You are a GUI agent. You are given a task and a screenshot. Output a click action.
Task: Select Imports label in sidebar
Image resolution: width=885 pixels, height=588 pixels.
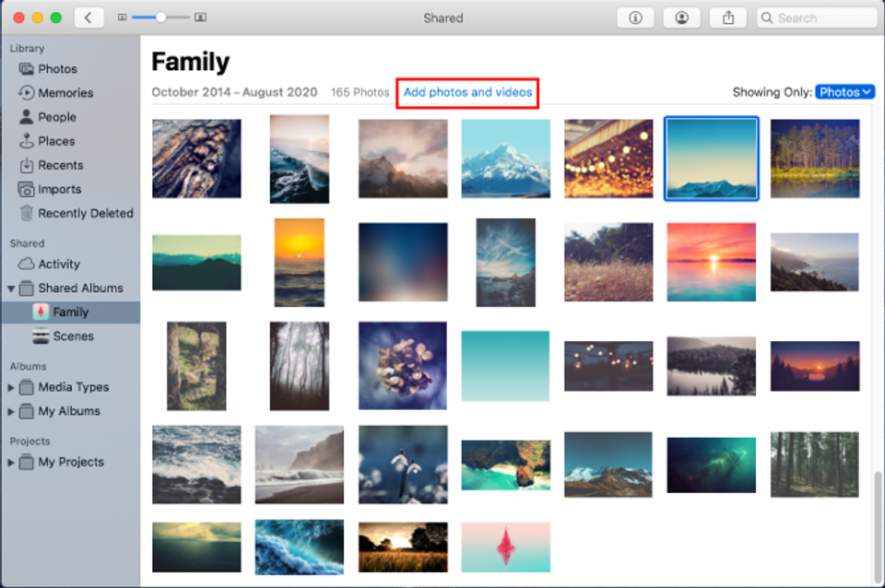pyautogui.click(x=59, y=189)
